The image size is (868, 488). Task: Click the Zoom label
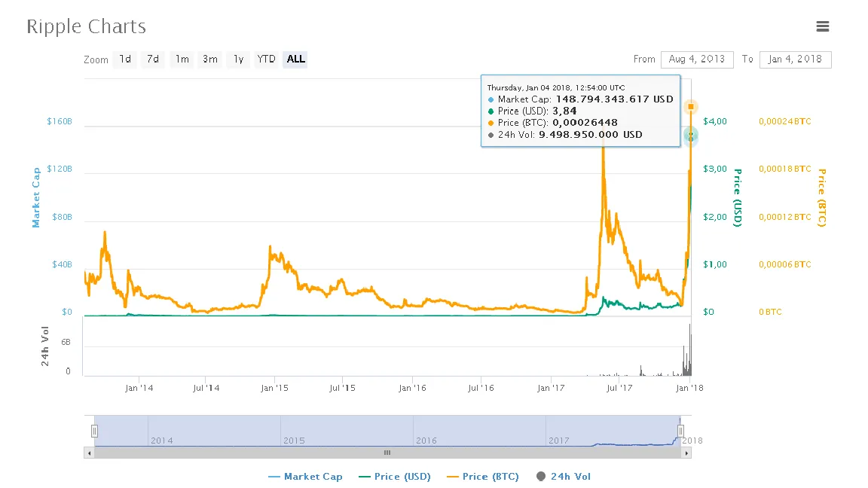point(96,59)
